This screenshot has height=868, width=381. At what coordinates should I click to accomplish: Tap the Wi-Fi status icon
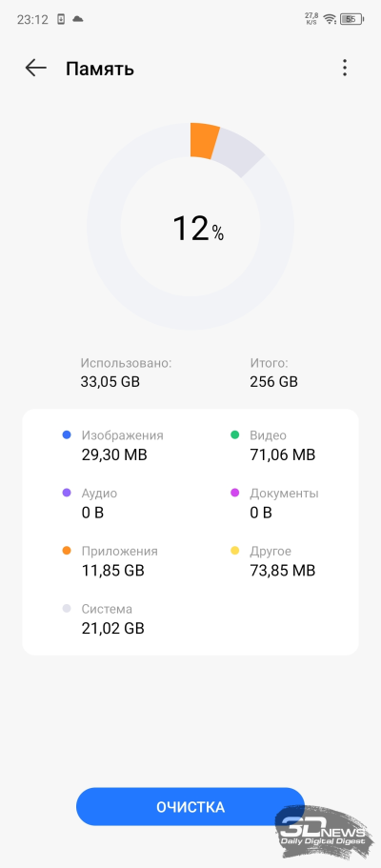coord(331,19)
